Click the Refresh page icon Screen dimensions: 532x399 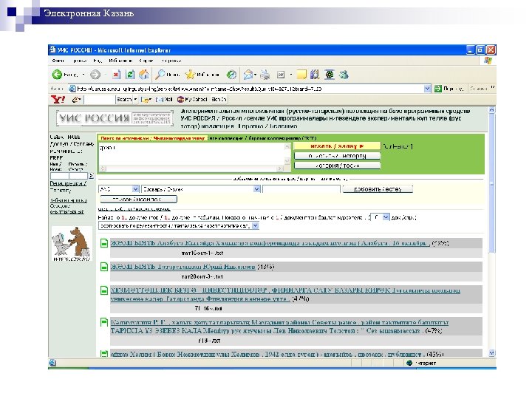pos(130,75)
